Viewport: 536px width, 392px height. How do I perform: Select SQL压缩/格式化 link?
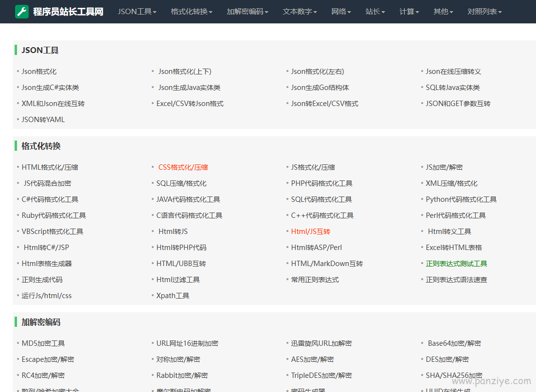tap(181, 183)
